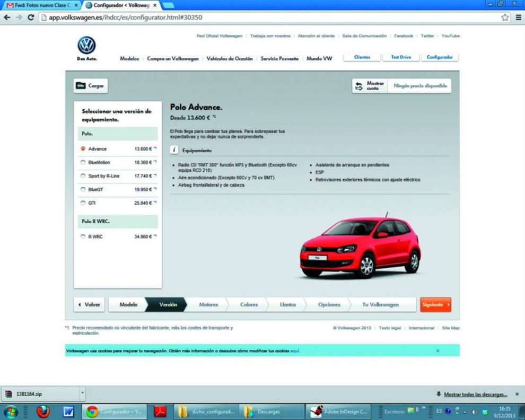
Task: Open the Modelos navigation menu
Action: [129, 59]
